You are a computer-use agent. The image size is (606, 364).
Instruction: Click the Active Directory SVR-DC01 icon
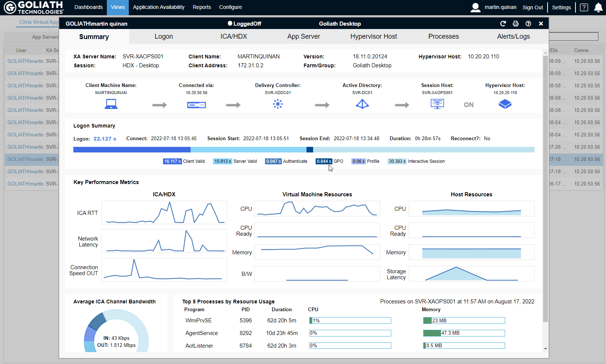(x=362, y=104)
